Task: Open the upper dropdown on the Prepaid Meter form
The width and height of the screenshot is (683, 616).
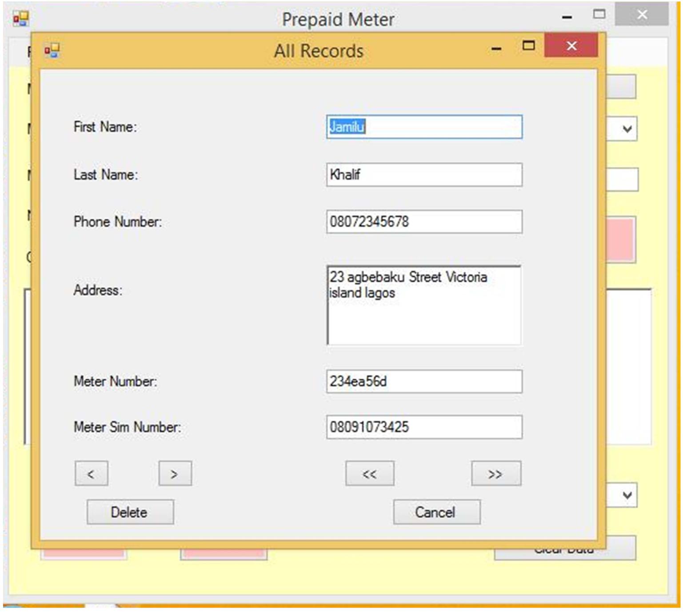Action: click(x=627, y=129)
